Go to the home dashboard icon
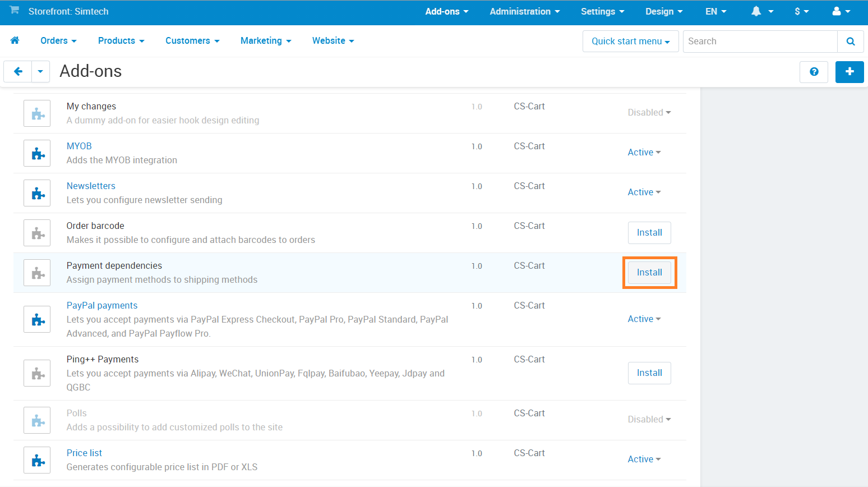Image resolution: width=868 pixels, height=487 pixels. click(x=15, y=40)
